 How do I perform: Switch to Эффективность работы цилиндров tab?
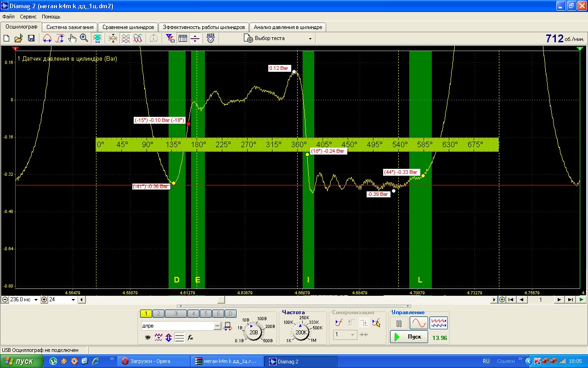point(204,27)
